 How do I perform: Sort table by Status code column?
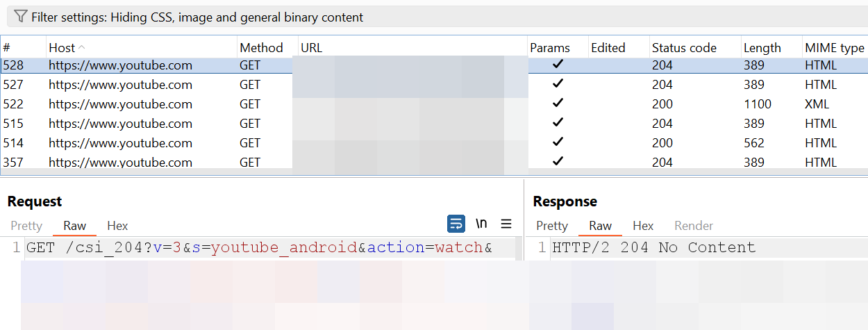684,48
